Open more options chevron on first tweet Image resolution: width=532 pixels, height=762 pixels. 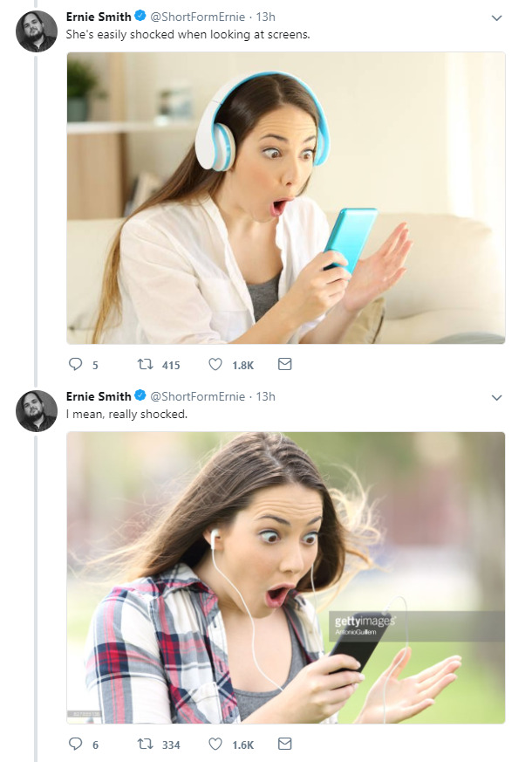[x=496, y=17]
